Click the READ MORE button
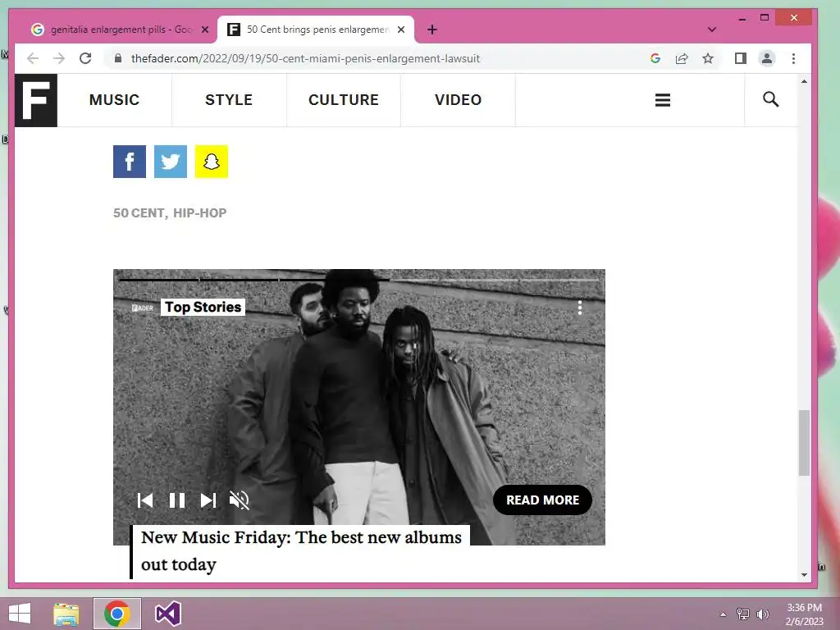 coord(542,500)
